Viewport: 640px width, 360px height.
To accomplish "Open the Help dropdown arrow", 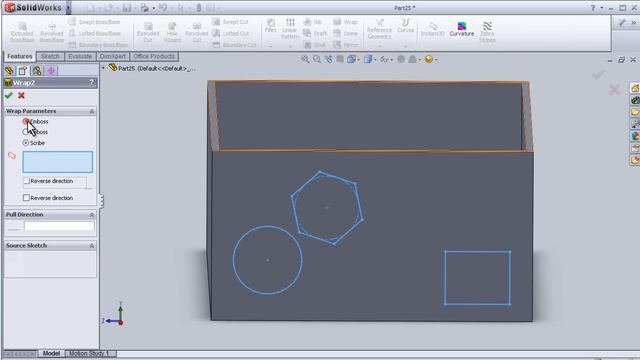I will [602, 8].
